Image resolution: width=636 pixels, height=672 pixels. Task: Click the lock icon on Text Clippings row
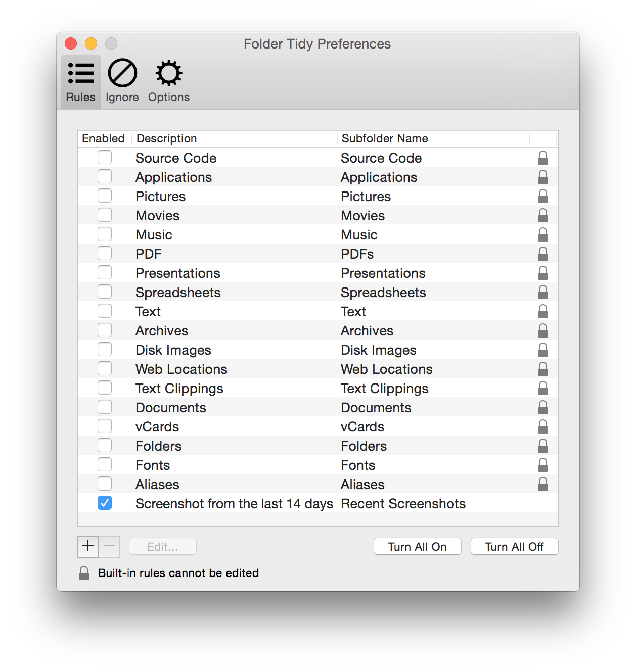tap(543, 388)
